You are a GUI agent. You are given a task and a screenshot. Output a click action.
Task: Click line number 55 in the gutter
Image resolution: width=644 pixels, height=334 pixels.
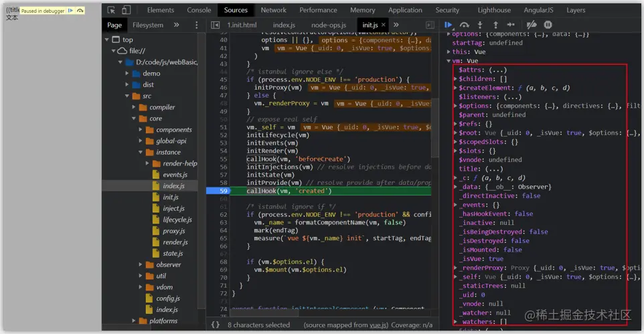(x=224, y=159)
